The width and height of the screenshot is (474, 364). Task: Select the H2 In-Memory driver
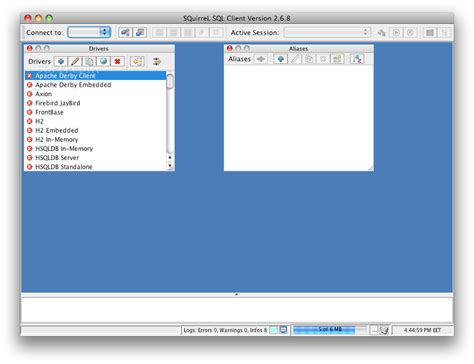pyautogui.click(x=95, y=139)
